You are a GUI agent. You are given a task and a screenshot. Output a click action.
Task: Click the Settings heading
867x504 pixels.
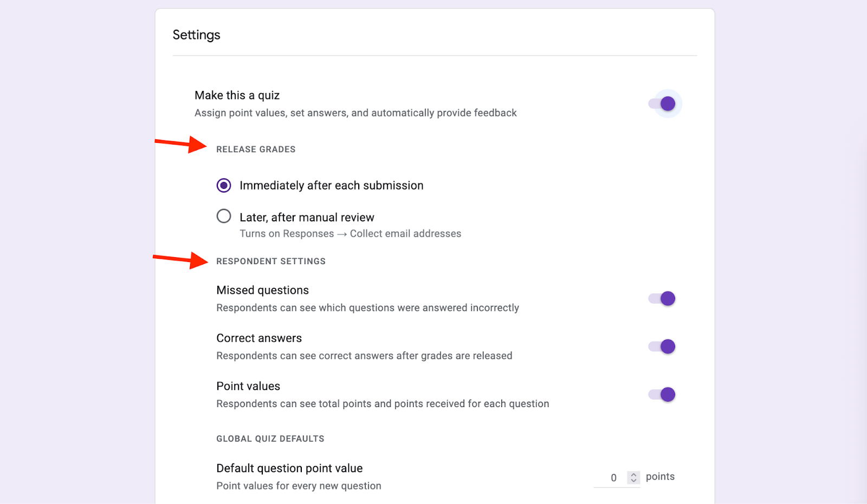[196, 35]
